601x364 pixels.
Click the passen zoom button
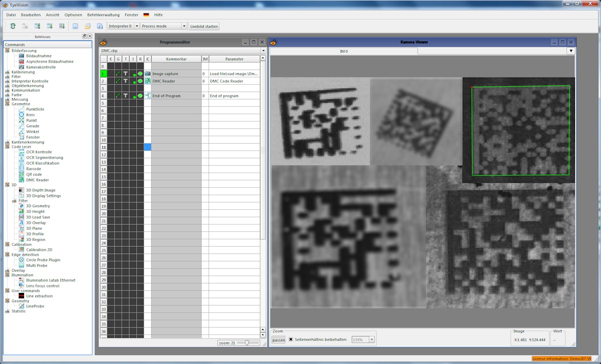click(278, 340)
